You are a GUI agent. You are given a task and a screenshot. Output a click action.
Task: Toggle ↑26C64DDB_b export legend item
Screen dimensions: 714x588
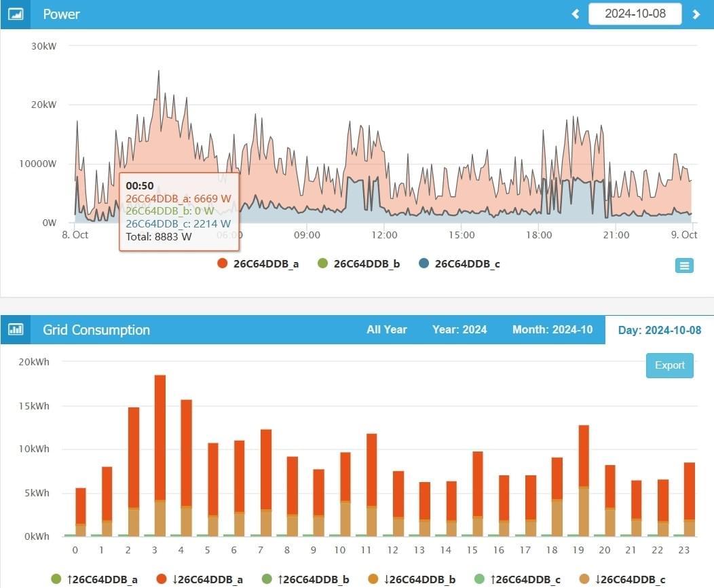coord(305,579)
